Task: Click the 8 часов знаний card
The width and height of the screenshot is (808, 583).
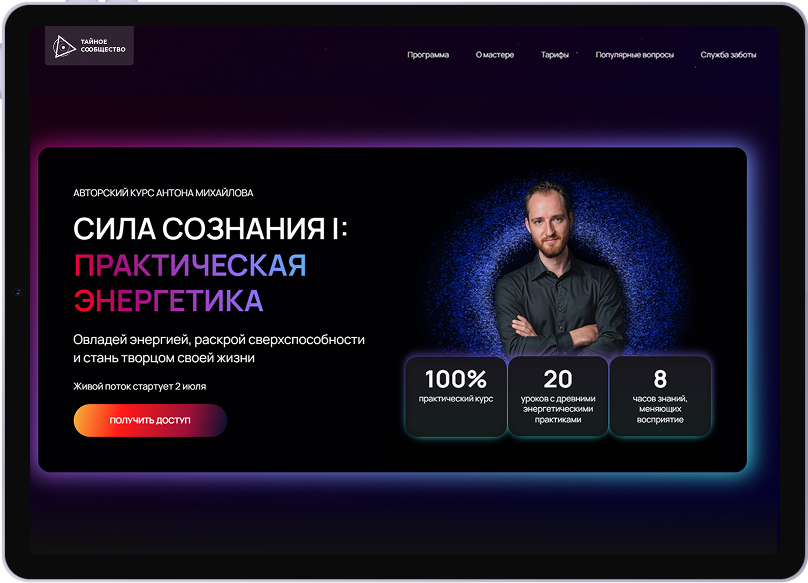Action: pos(660,396)
